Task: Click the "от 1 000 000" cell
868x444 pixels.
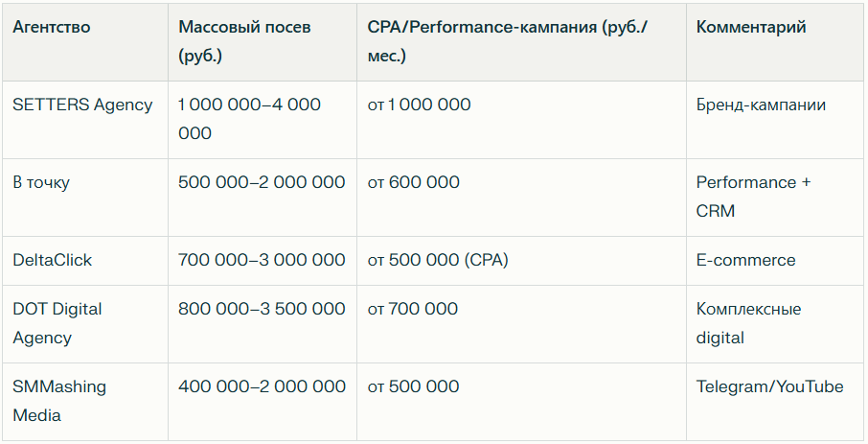Action: point(419,105)
